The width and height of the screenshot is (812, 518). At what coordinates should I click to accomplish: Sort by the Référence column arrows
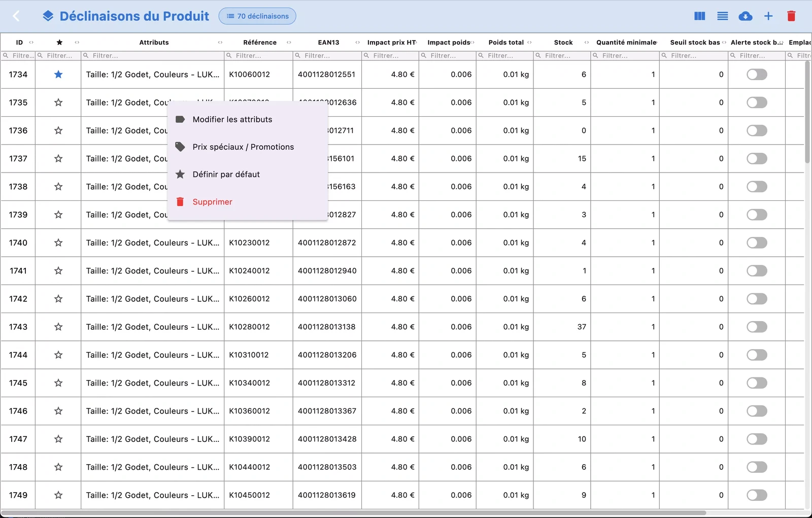[x=289, y=43]
